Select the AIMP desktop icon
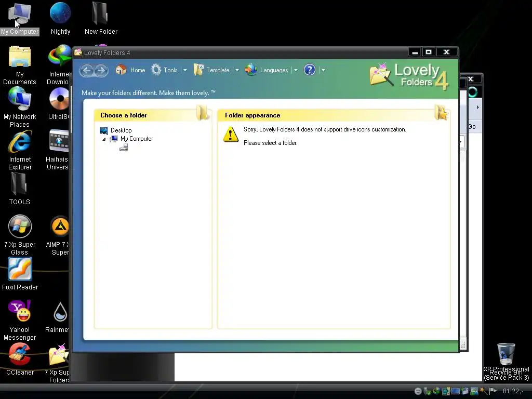The width and height of the screenshot is (532, 399). point(58,235)
